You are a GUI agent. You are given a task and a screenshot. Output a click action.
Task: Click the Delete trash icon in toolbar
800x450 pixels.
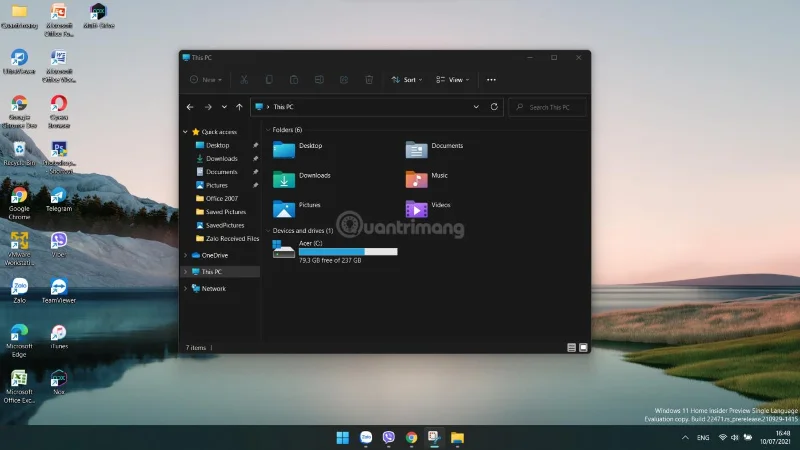click(x=369, y=80)
